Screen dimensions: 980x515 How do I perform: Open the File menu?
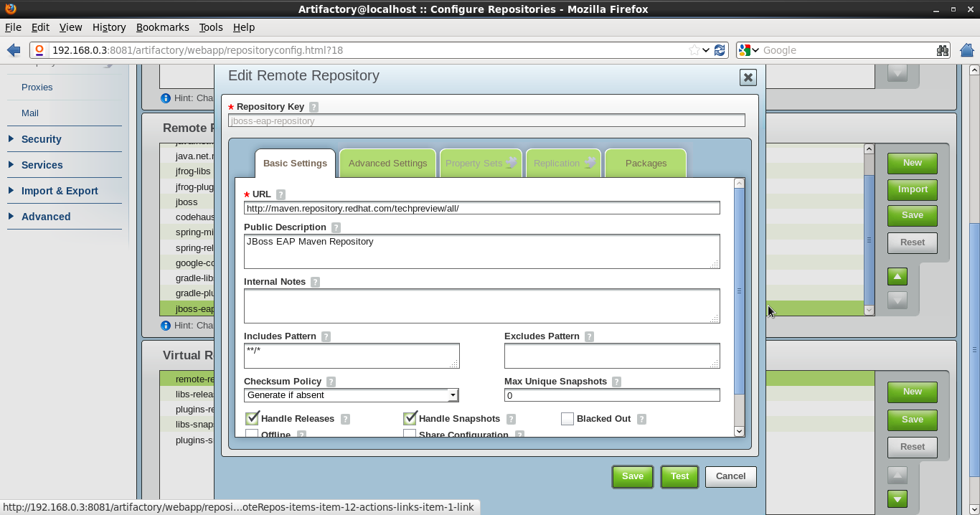coord(13,27)
